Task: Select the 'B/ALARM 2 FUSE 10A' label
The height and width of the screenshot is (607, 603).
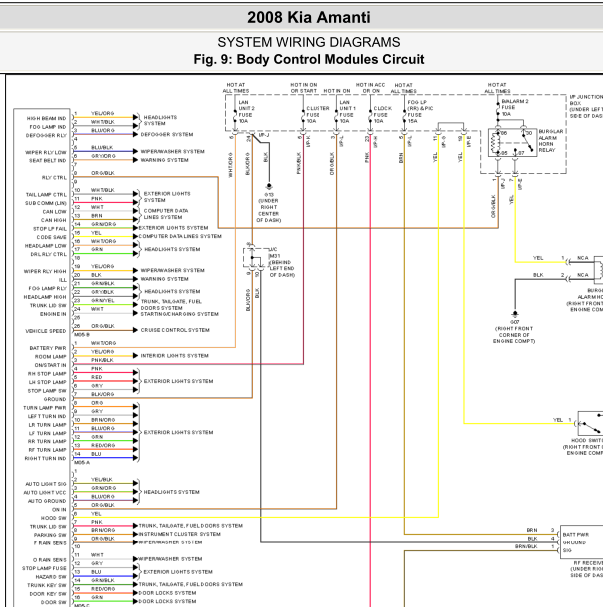Action: 515,108
